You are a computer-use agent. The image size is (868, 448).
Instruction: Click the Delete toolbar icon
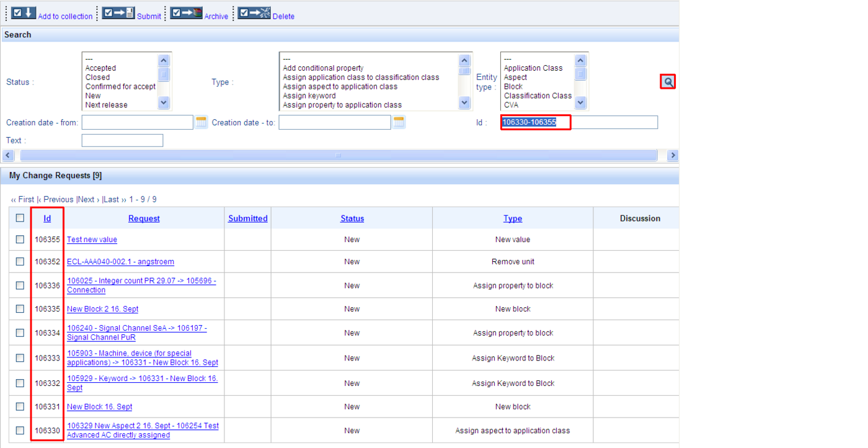pyautogui.click(x=254, y=13)
